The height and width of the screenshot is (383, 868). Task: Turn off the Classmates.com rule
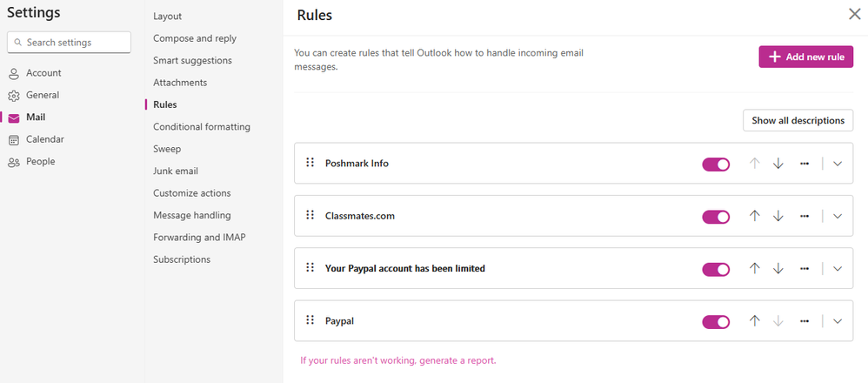[716, 216]
